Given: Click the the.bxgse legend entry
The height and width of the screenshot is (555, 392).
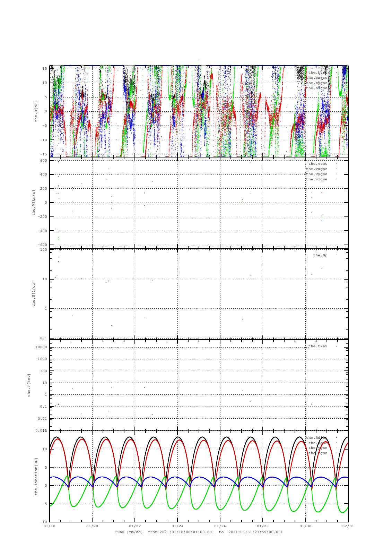Looking at the screenshot, I should [316, 78].
